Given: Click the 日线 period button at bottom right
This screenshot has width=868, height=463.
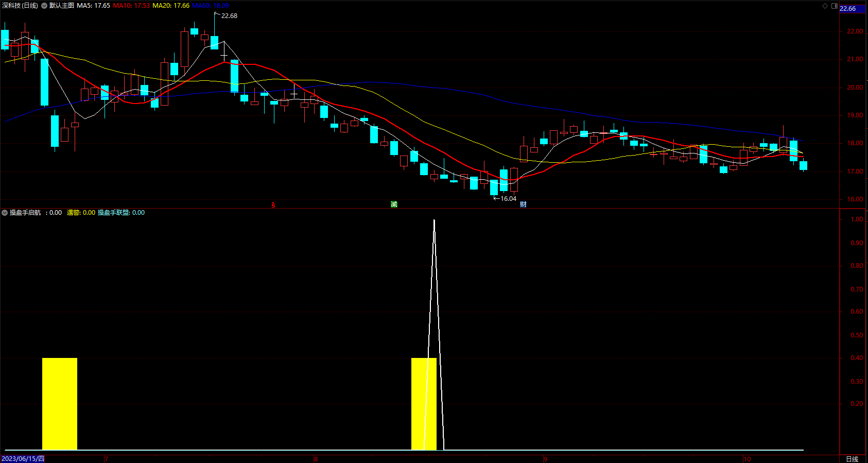Looking at the screenshot, I should (x=852, y=459).
